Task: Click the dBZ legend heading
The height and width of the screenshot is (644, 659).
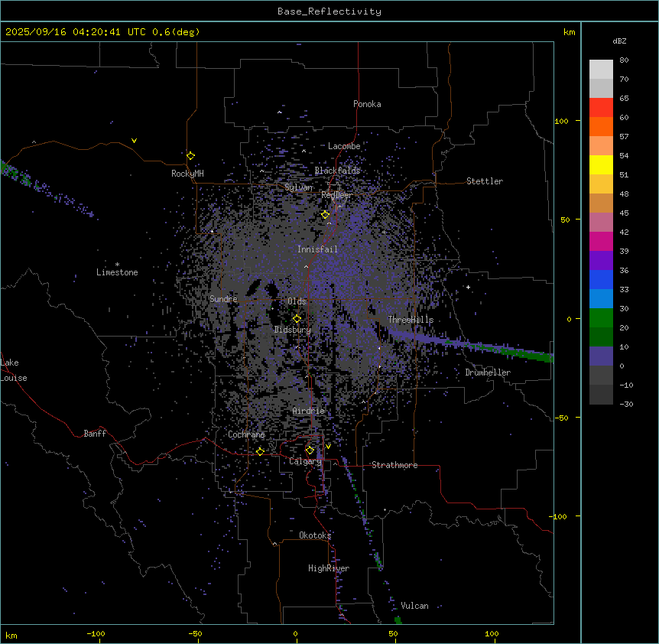Action: (x=619, y=41)
